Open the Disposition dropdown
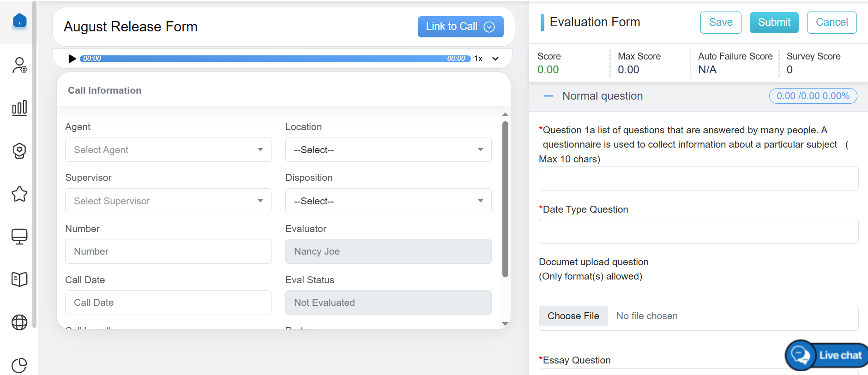The height and width of the screenshot is (375, 868). coord(388,201)
